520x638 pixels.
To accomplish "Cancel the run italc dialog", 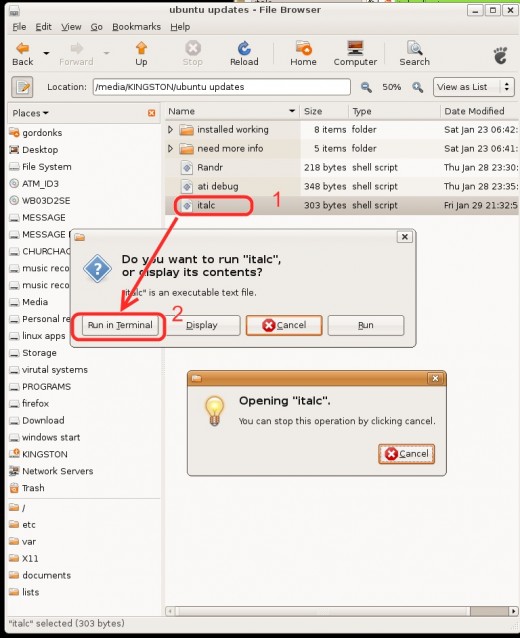I will point(284,325).
